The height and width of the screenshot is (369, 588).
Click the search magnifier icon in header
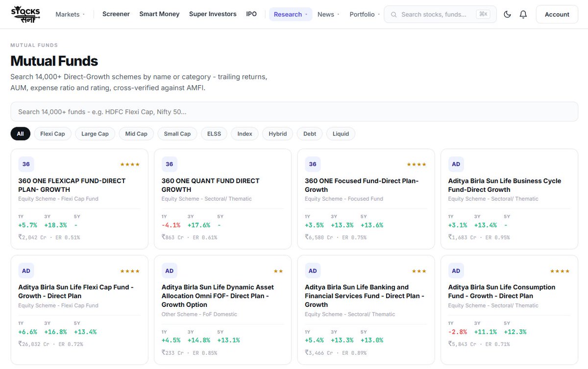(394, 15)
